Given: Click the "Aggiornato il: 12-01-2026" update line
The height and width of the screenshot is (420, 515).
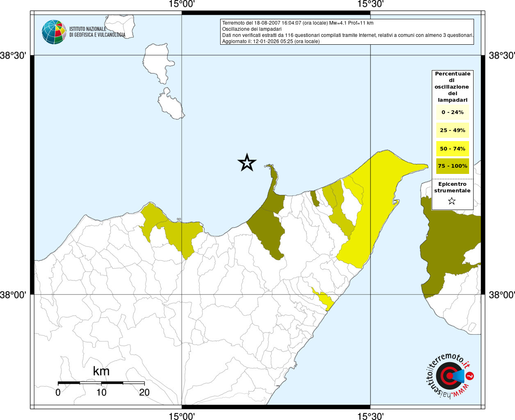Looking at the screenshot, I should click(x=271, y=41).
